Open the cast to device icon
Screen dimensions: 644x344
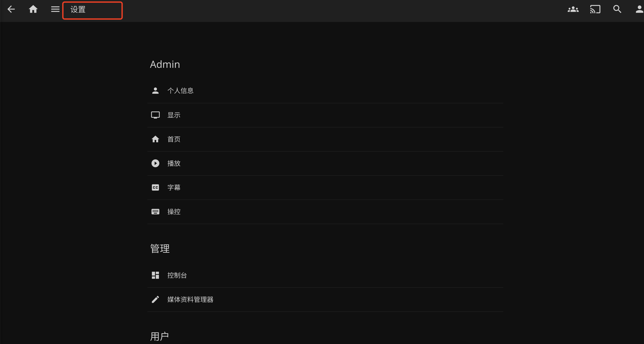click(x=595, y=10)
